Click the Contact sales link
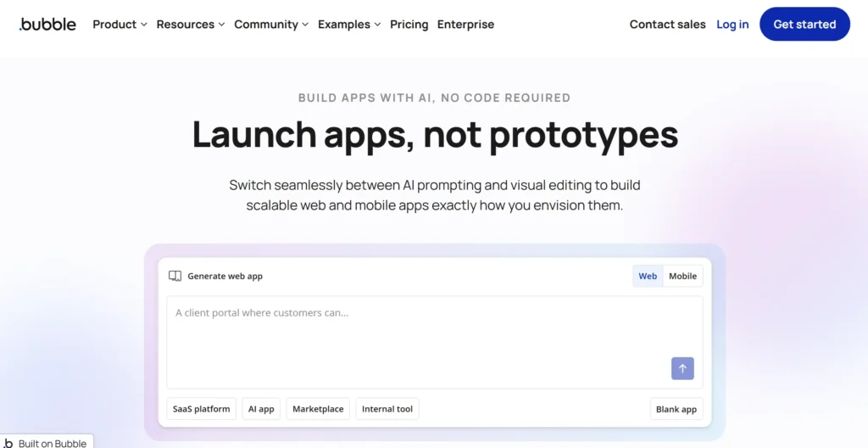Image resolution: width=868 pixels, height=448 pixels. point(668,25)
